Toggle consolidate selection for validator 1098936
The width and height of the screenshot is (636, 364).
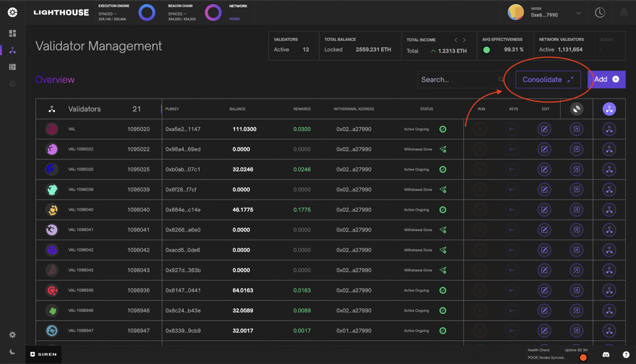pyautogui.click(x=609, y=290)
